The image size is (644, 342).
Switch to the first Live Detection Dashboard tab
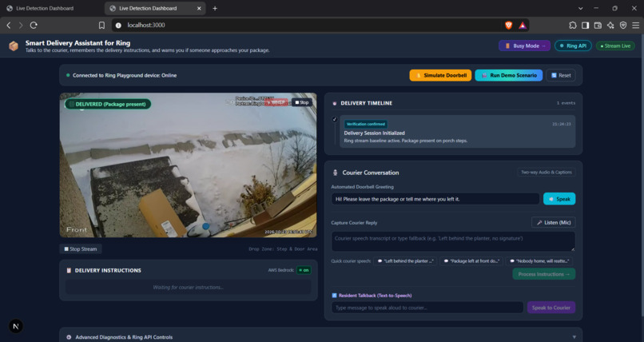click(51, 8)
